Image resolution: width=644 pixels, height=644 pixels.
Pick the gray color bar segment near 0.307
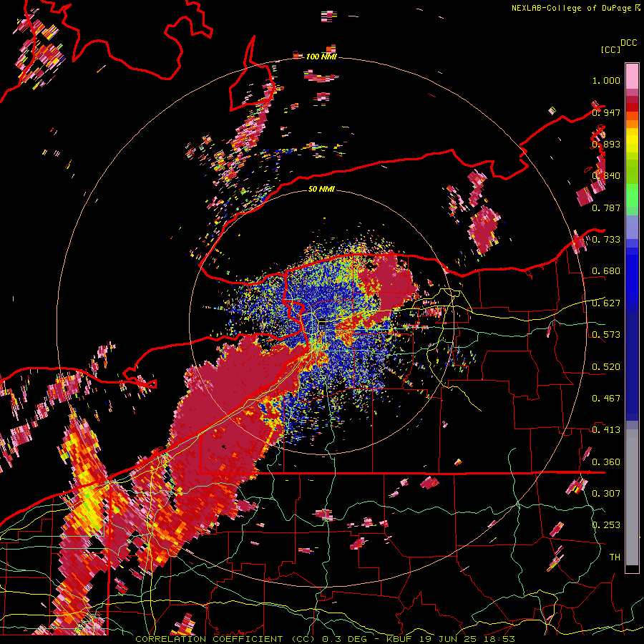tap(632, 497)
